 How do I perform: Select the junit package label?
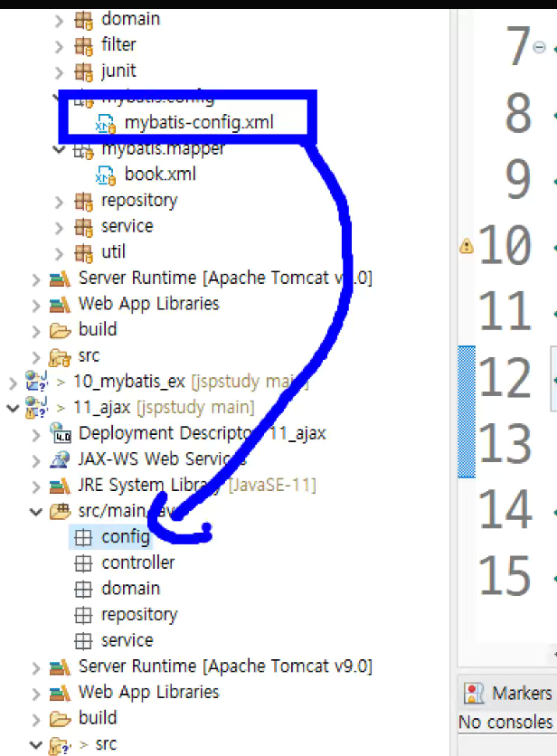(x=118, y=71)
